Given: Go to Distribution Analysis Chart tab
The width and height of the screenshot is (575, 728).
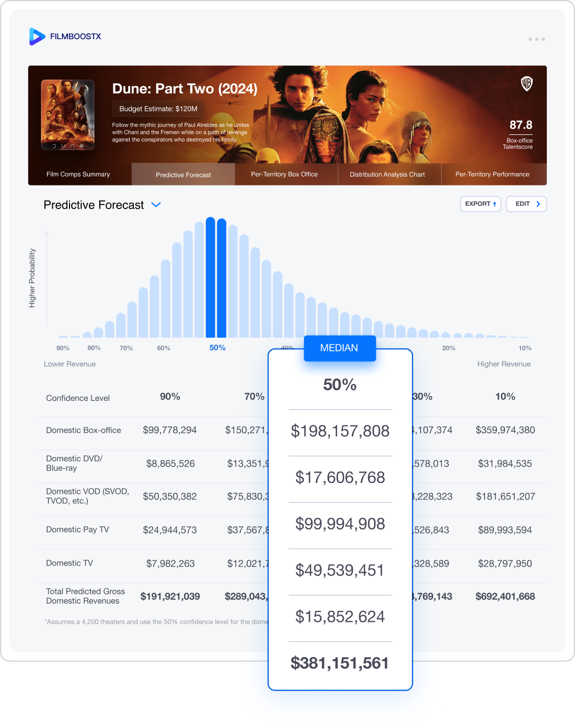Looking at the screenshot, I should pyautogui.click(x=387, y=175).
